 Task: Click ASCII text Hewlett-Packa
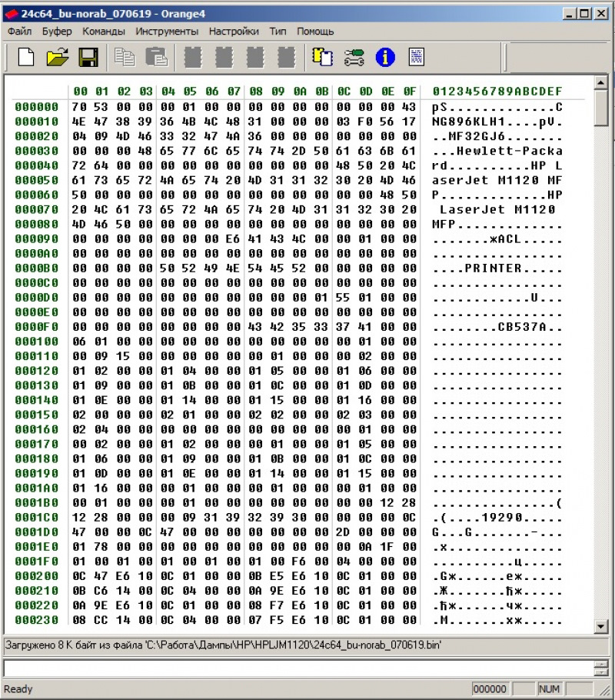(x=509, y=151)
